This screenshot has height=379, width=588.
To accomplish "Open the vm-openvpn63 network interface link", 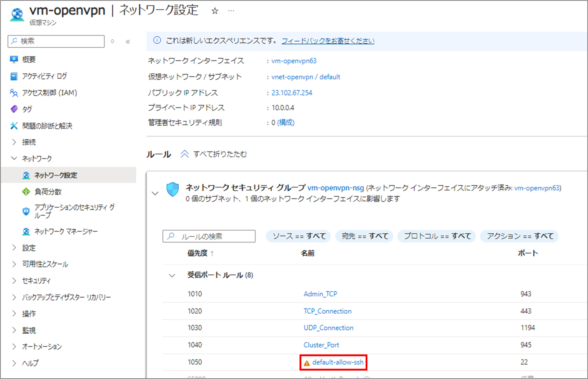I will [x=294, y=61].
